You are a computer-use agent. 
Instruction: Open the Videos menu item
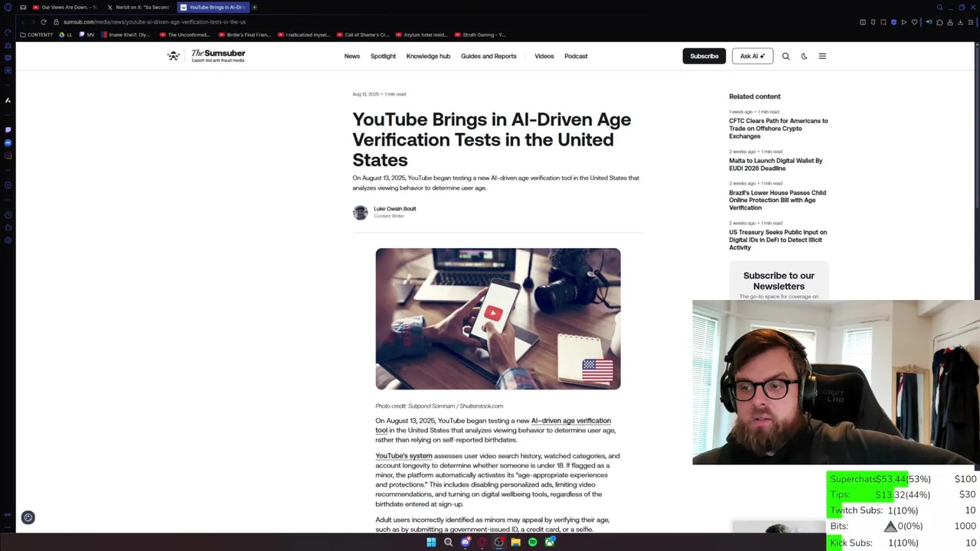(x=544, y=56)
